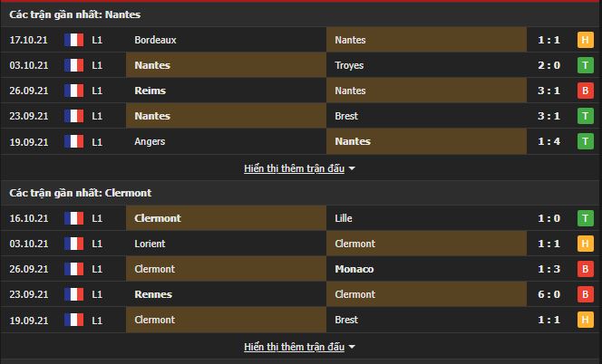Click the Monaco team name
602x364 pixels.
coord(354,269)
